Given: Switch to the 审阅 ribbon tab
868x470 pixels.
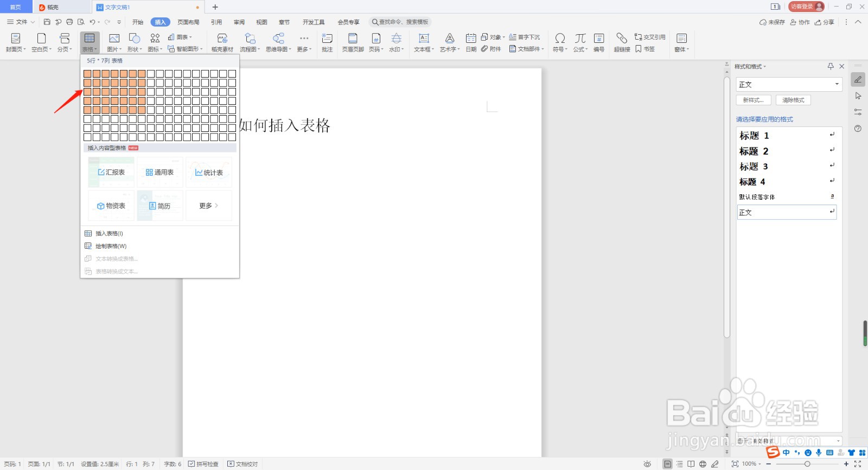Looking at the screenshot, I should (239, 22).
